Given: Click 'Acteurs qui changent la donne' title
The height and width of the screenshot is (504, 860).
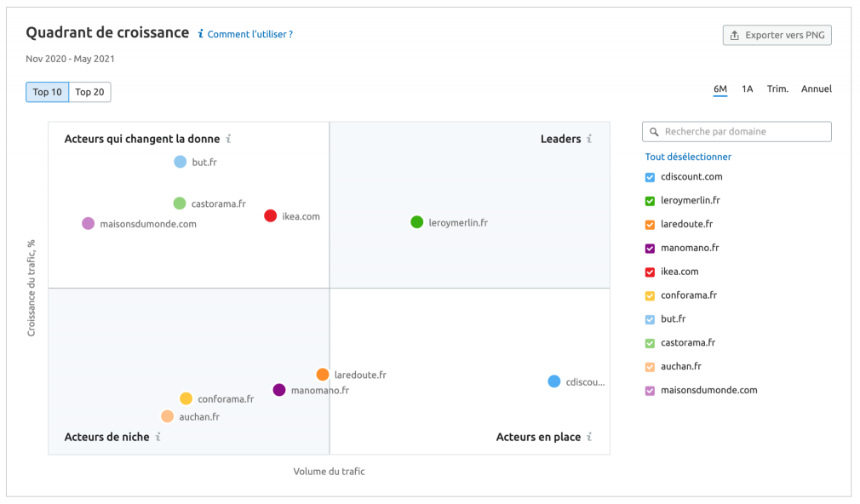Looking at the screenshot, I should [142, 139].
